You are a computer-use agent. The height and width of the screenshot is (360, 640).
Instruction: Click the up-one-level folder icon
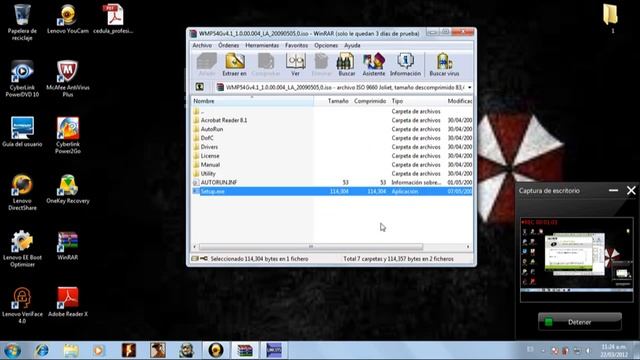(x=200, y=87)
